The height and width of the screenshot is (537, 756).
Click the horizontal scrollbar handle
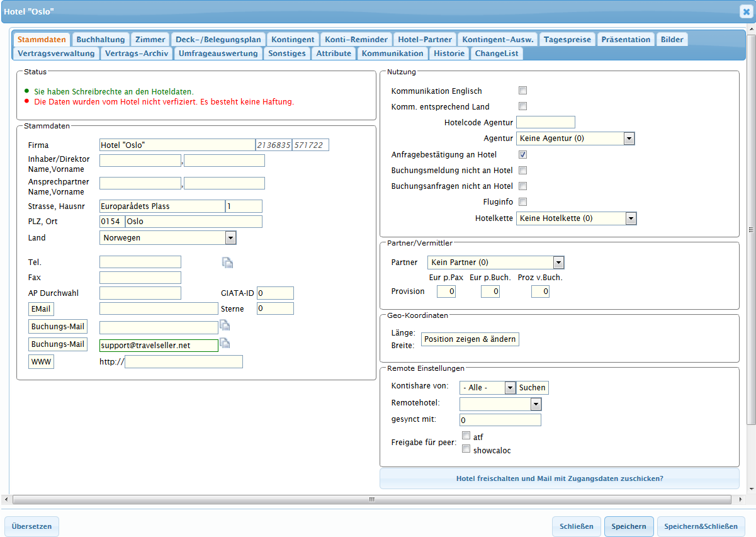click(371, 499)
